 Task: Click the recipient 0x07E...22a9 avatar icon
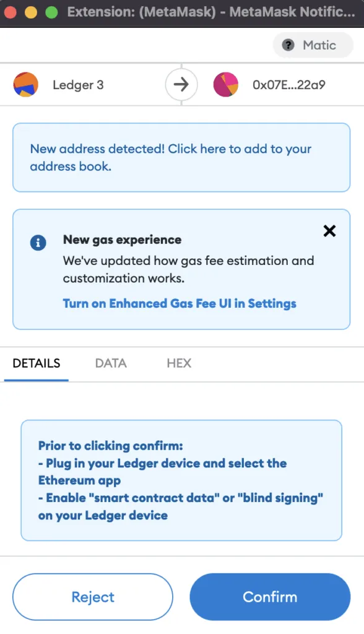click(x=226, y=84)
